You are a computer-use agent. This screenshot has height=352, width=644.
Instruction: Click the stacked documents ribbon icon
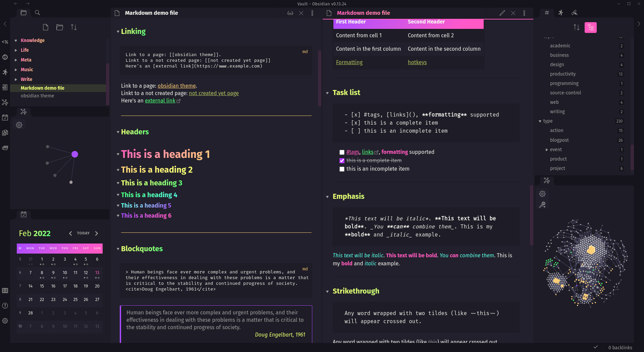5,133
